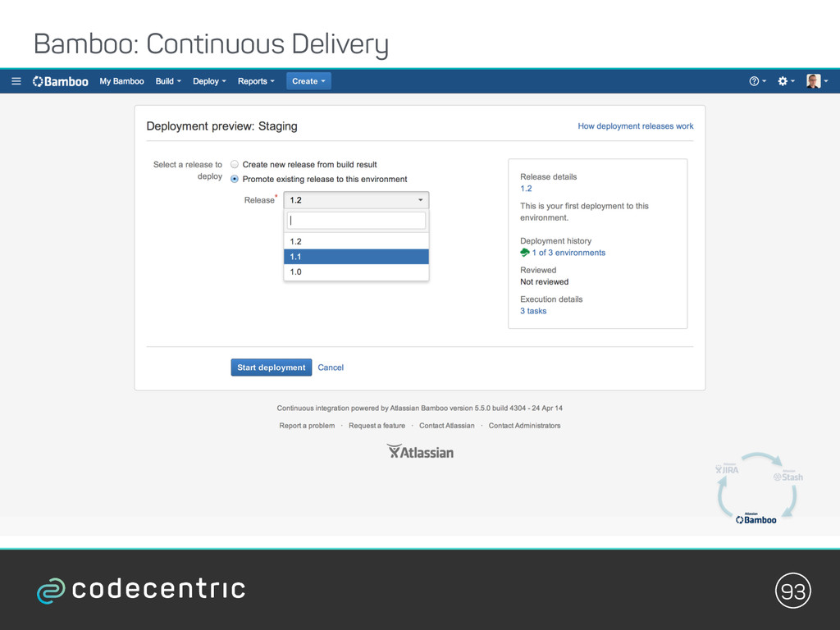Image resolution: width=840 pixels, height=630 pixels.
Task: Choose release 1.0 from the list
Action: point(356,272)
